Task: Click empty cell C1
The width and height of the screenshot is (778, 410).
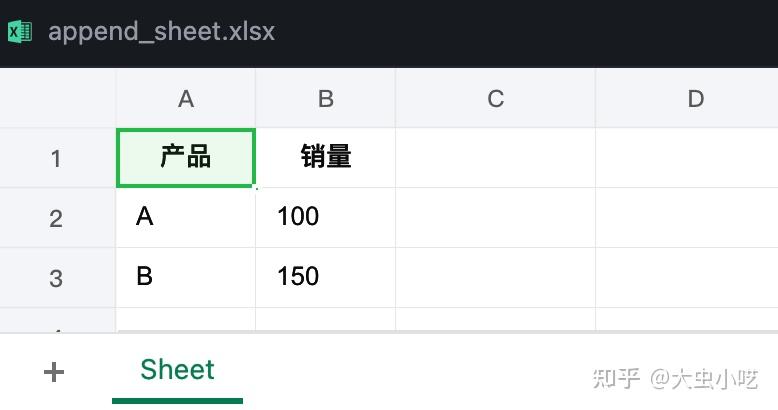Action: (x=495, y=157)
